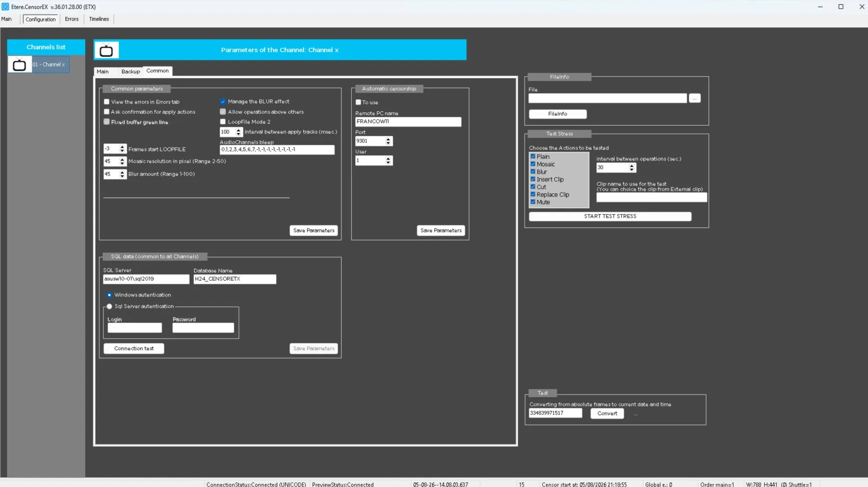Click START TEST STRESS button
The width and height of the screenshot is (868, 487).
tap(610, 217)
